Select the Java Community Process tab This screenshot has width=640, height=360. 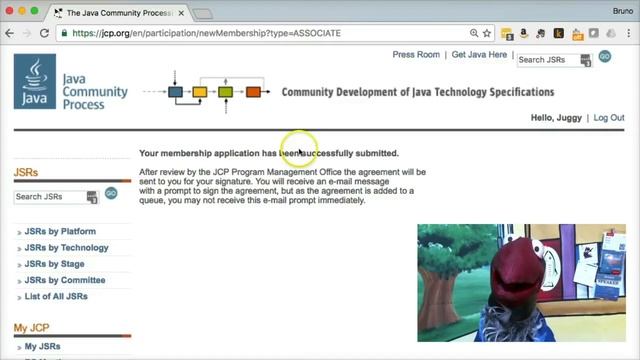tap(118, 13)
